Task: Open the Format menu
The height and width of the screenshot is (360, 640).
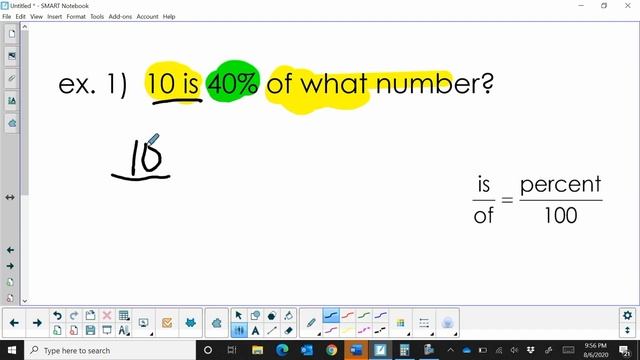Action: (x=76, y=17)
